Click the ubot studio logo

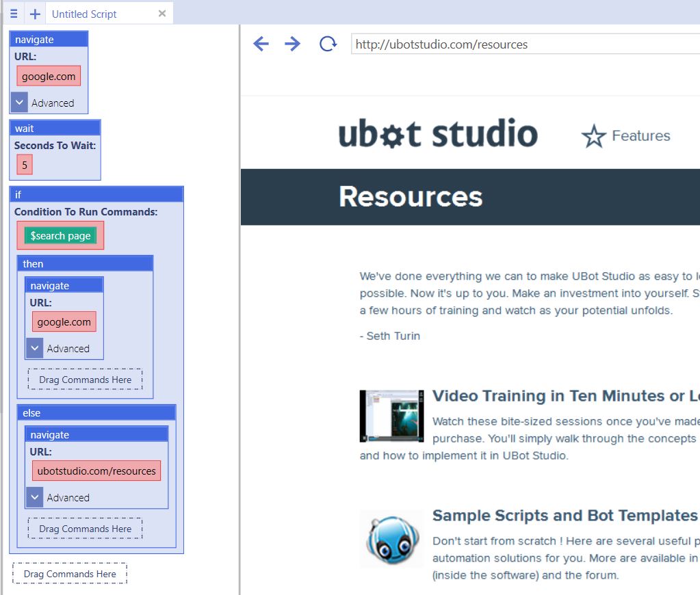(x=438, y=133)
